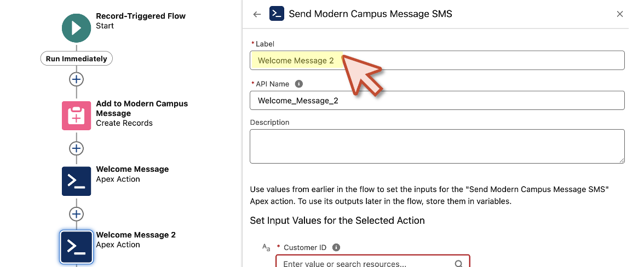Viewport: 644px width, 267px height.
Task: Close the Send Modern Campus Message SMS panel
Action: pyautogui.click(x=620, y=14)
